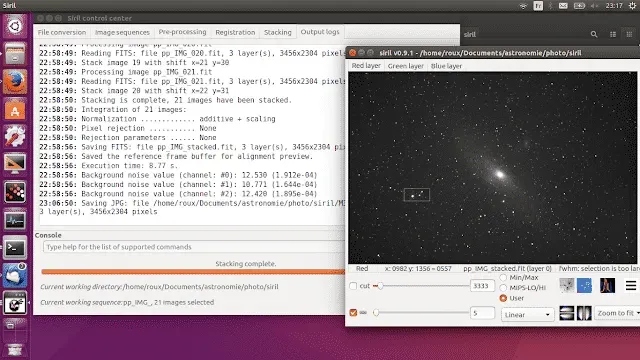
Task: Open the red-dots application in the dock
Action: coord(15,192)
